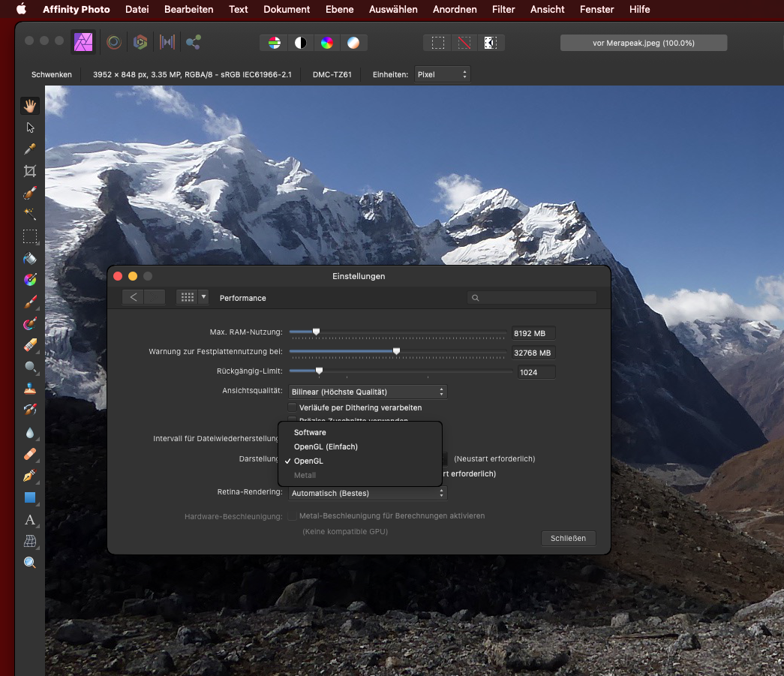The width and height of the screenshot is (784, 676).
Task: Switch to Develop Persona
Action: pos(140,43)
